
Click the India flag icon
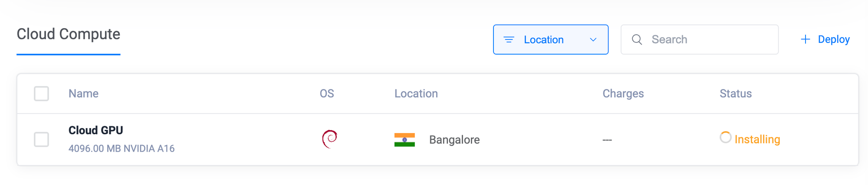point(404,140)
